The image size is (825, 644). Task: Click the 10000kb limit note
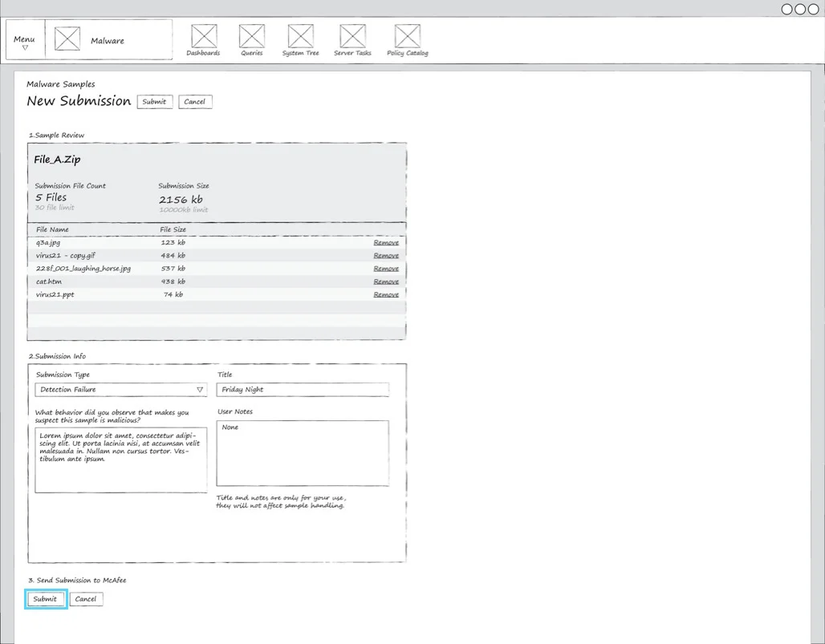coord(184,210)
